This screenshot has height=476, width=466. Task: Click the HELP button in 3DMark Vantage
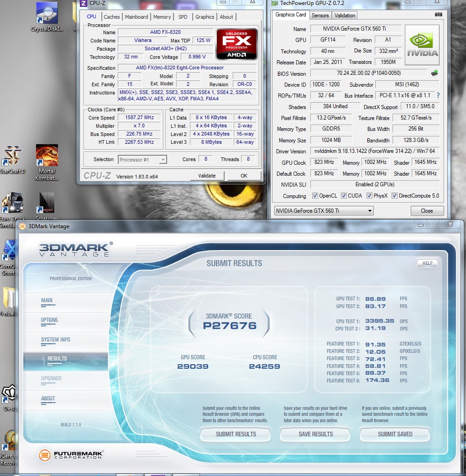427,263
